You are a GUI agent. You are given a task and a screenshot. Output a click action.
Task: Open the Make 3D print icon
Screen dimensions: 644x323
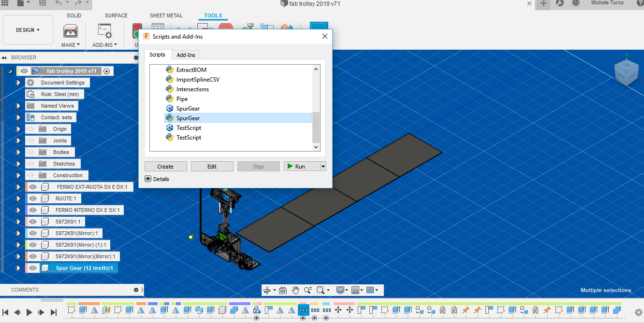(x=71, y=31)
